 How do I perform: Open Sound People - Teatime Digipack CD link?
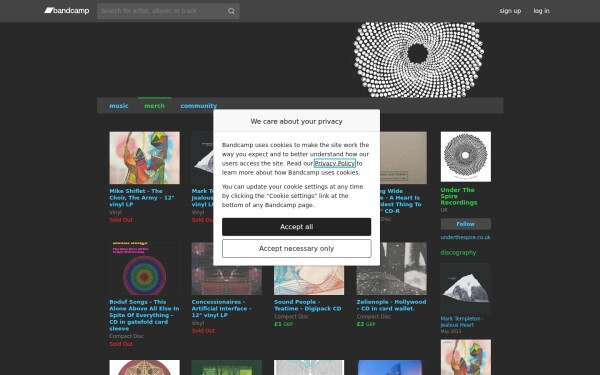coord(308,305)
